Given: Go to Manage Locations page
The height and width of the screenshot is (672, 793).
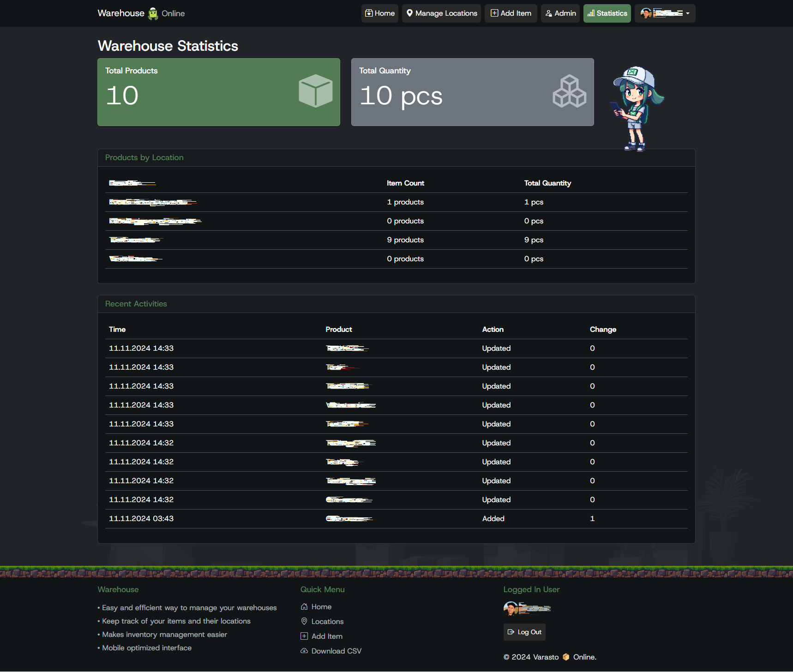Looking at the screenshot, I should 441,13.
